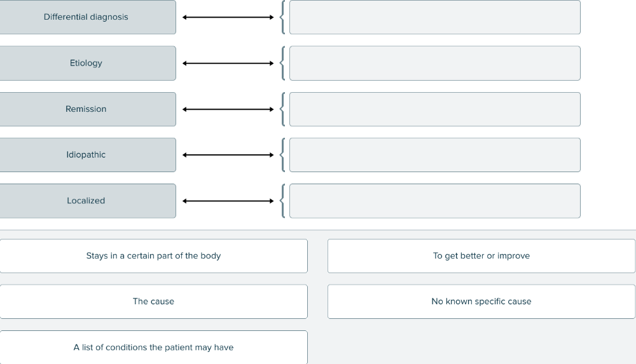
Task: Select the Etiology term box
Action: click(87, 63)
